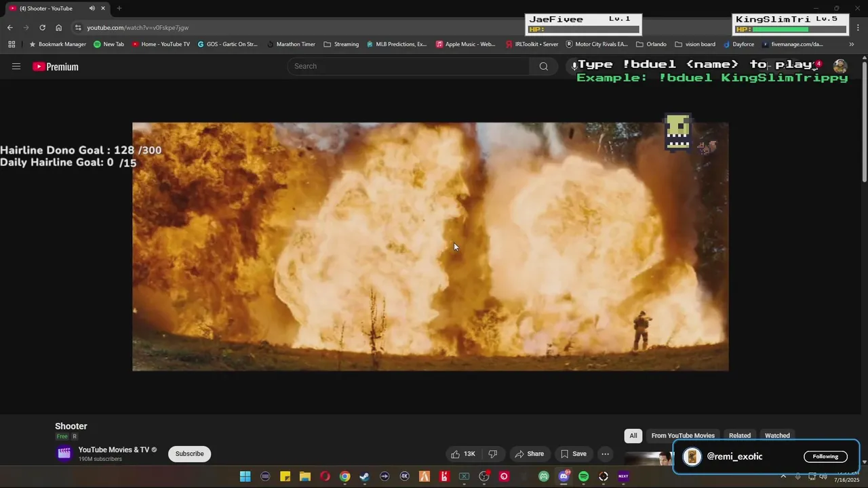Subscribe to YouTube Movies & TV

(190, 453)
